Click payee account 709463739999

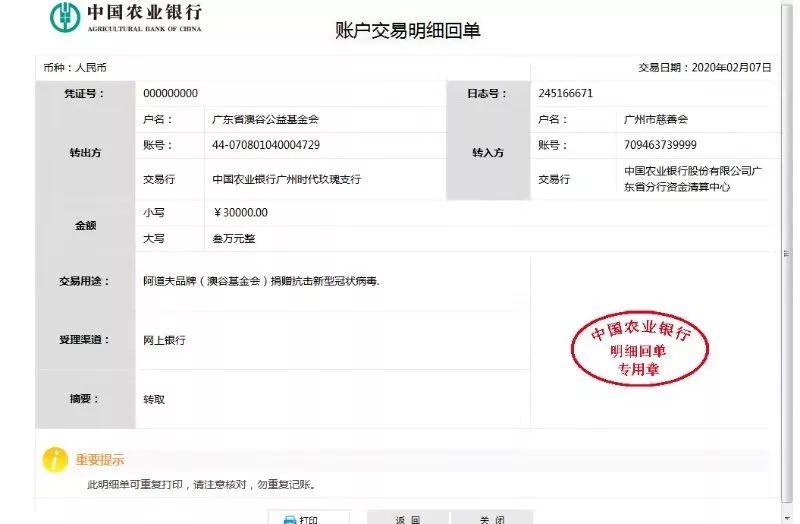coord(660,145)
